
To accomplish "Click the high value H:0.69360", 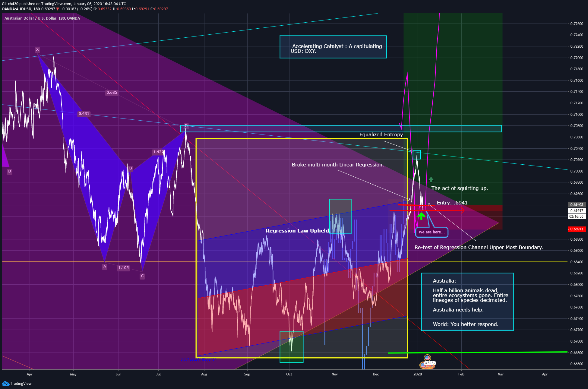I will (122, 9).
